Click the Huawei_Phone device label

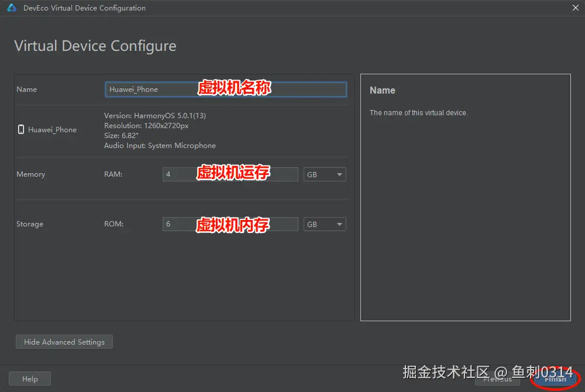coord(52,129)
